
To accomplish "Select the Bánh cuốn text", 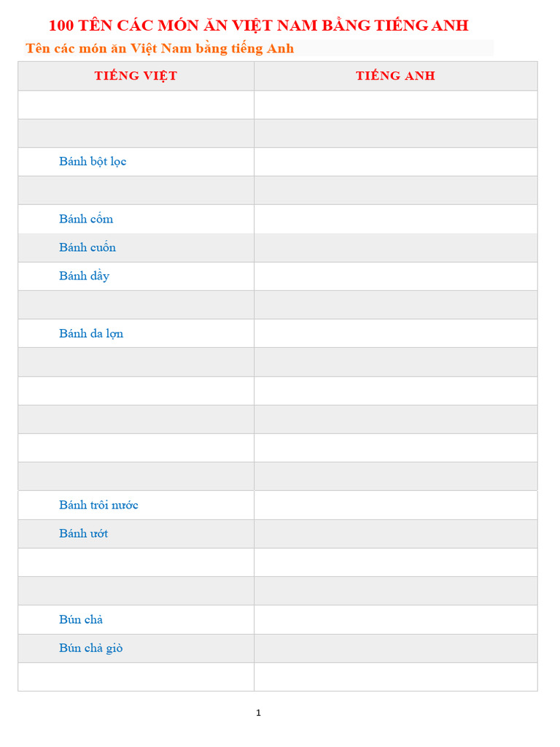I will pos(87,247).
